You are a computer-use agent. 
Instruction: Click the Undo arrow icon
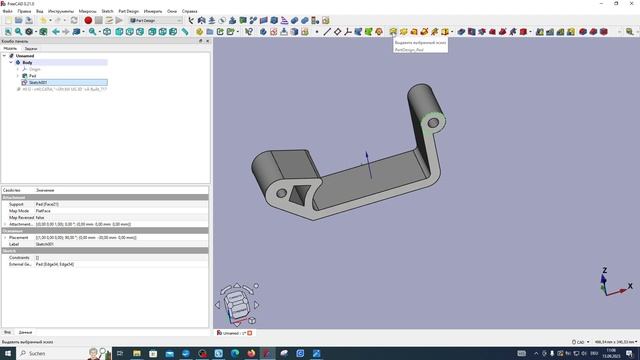43,20
